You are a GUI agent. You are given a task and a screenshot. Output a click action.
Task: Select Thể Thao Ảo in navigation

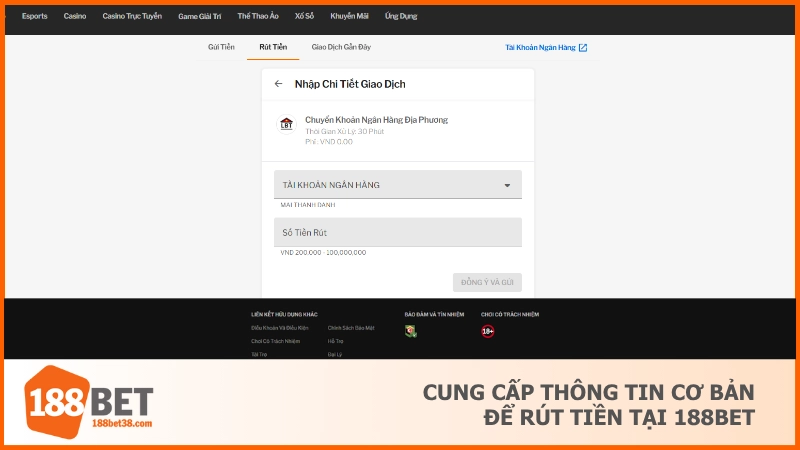pos(258,16)
